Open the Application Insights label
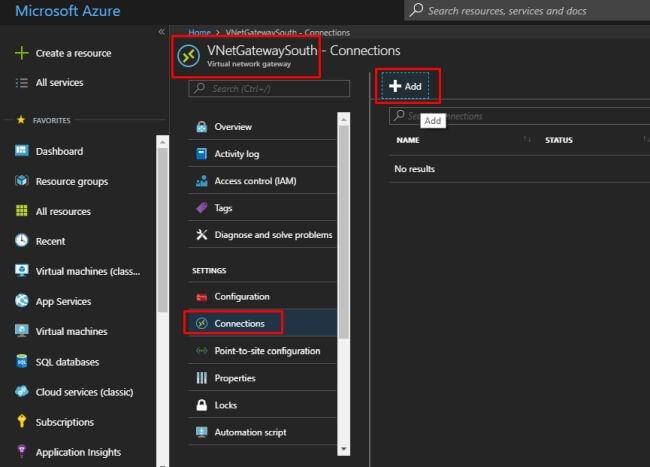 78,452
